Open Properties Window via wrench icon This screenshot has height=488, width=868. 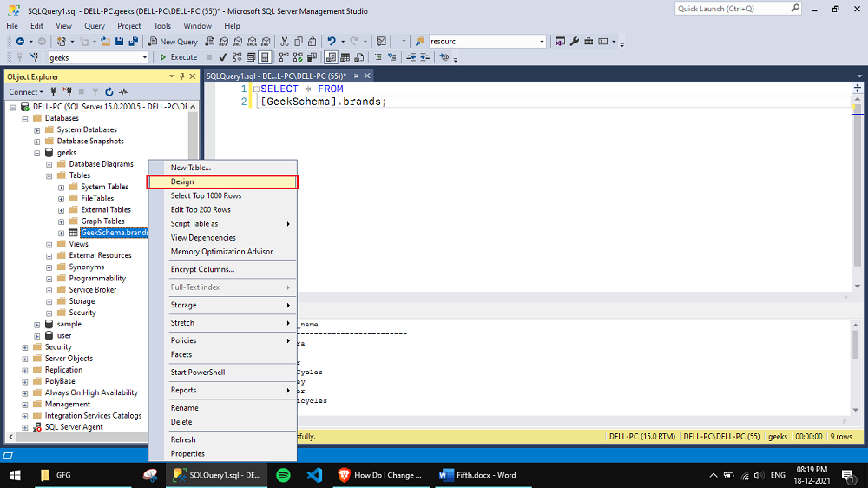574,42
